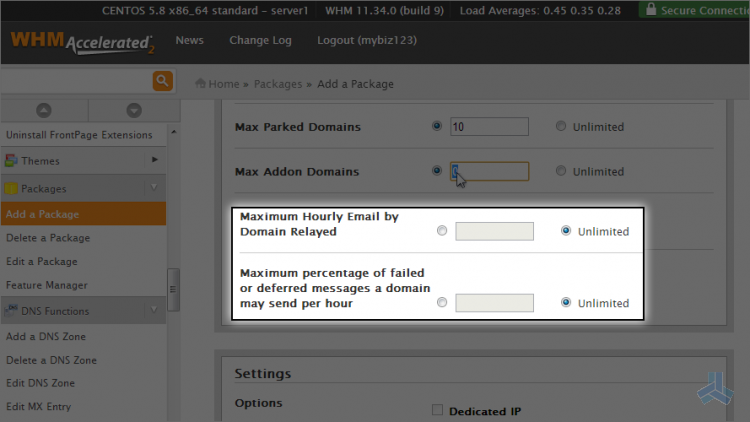Click the orange search magnifier icon
The width and height of the screenshot is (750, 422).
tap(163, 81)
